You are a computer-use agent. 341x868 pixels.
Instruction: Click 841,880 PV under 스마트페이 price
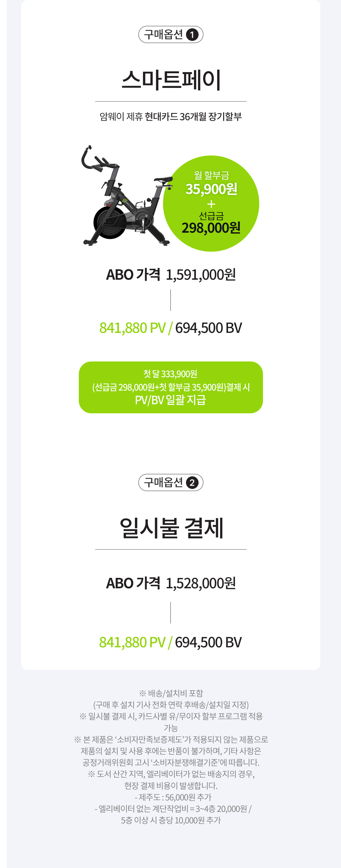133,328
